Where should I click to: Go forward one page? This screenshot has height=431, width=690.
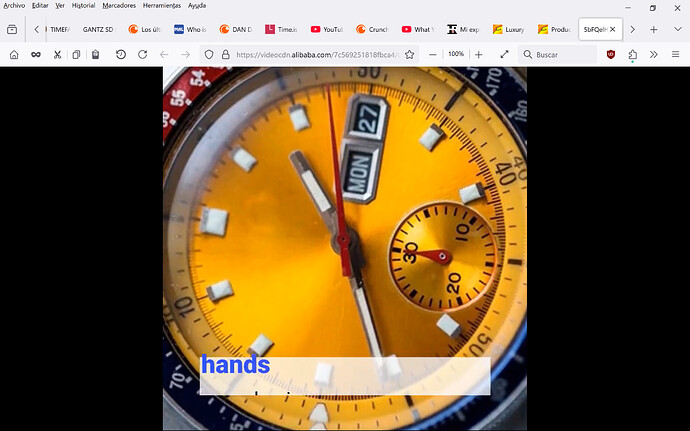(186, 55)
